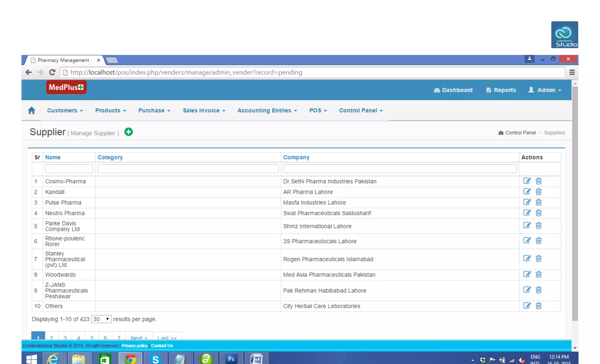Reload the page with browser refresh icon
Screen dimensions: 600x364
click(52, 72)
